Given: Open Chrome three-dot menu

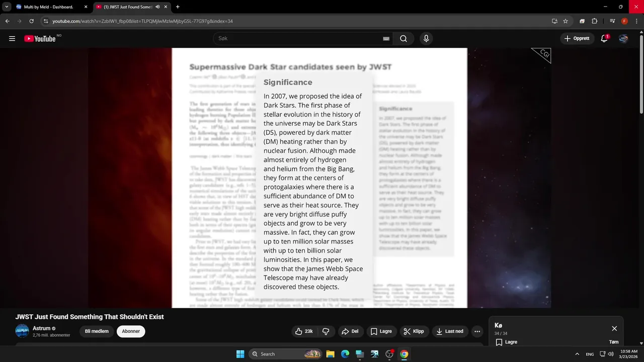Looking at the screenshot, I should 636,21.
